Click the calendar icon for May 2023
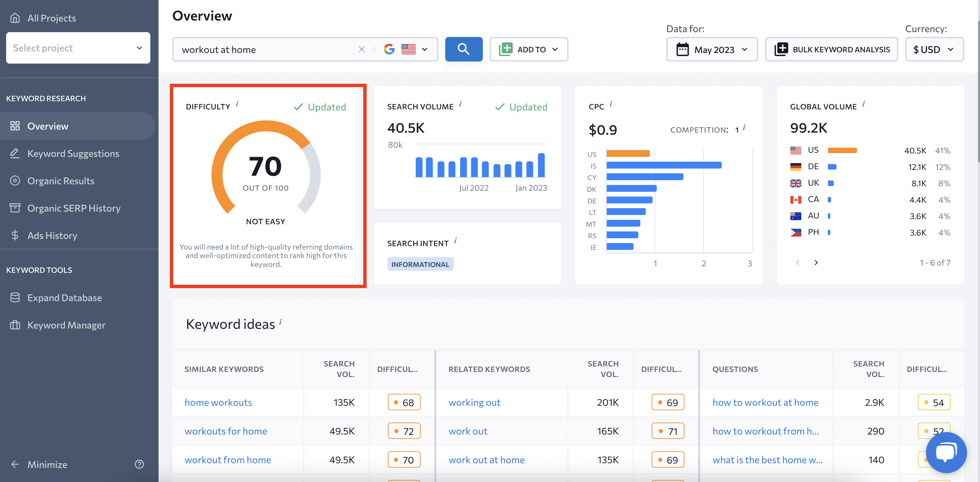This screenshot has height=482, width=980. tap(683, 49)
